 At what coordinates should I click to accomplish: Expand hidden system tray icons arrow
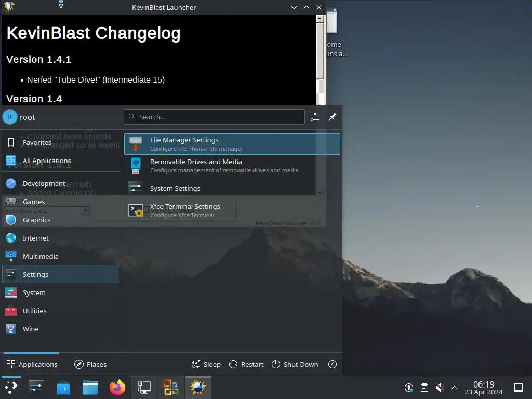[455, 388]
